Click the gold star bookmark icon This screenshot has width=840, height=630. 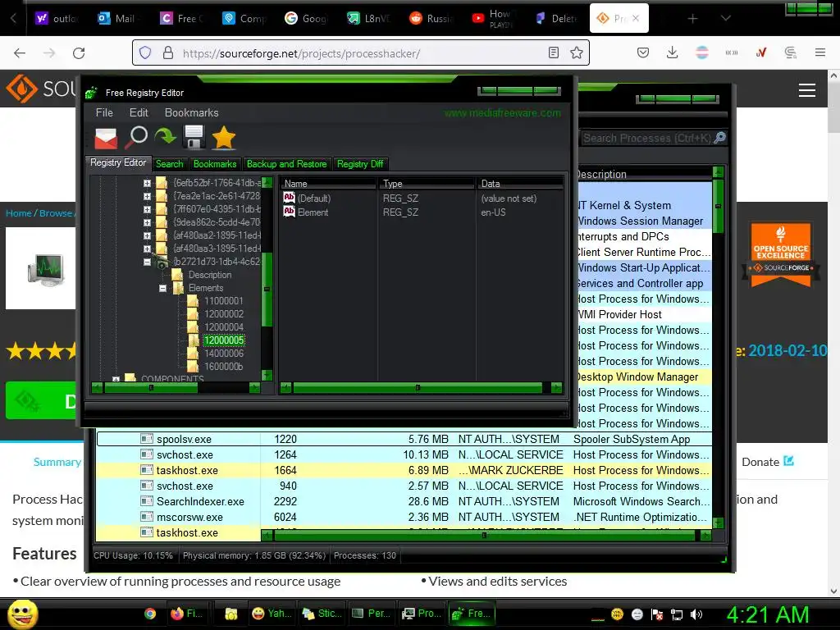click(x=224, y=138)
